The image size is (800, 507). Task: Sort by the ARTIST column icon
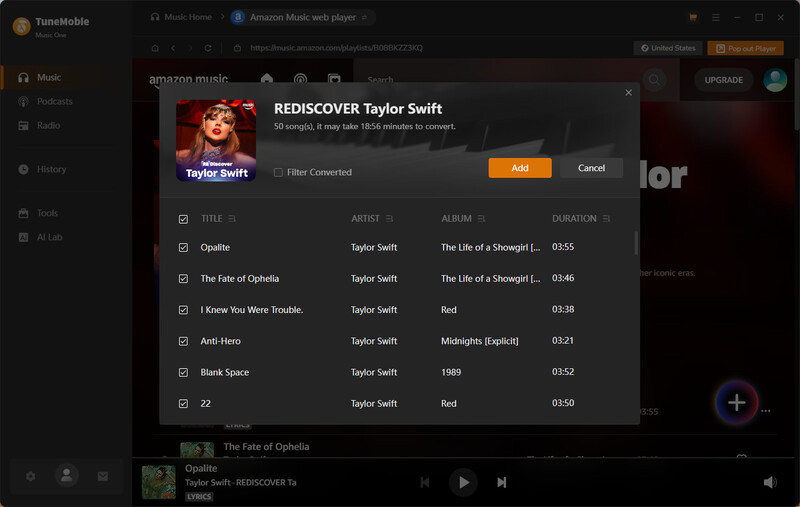click(x=389, y=219)
